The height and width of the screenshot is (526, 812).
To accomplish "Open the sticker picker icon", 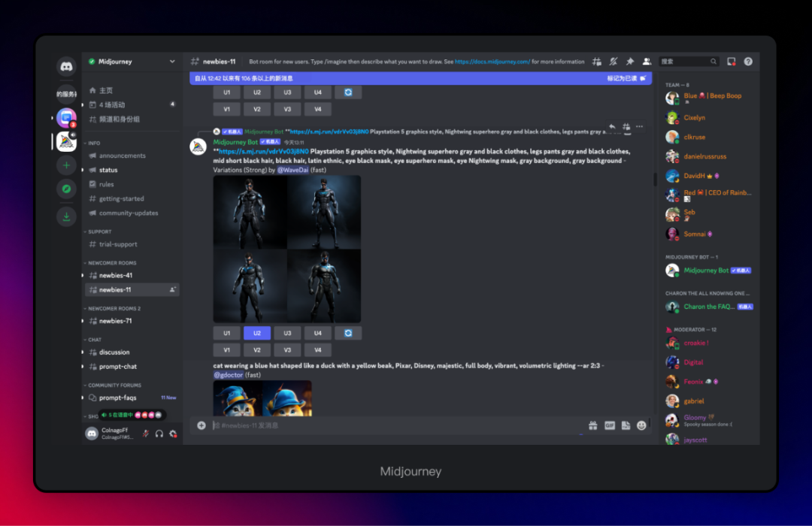I will coord(626,425).
